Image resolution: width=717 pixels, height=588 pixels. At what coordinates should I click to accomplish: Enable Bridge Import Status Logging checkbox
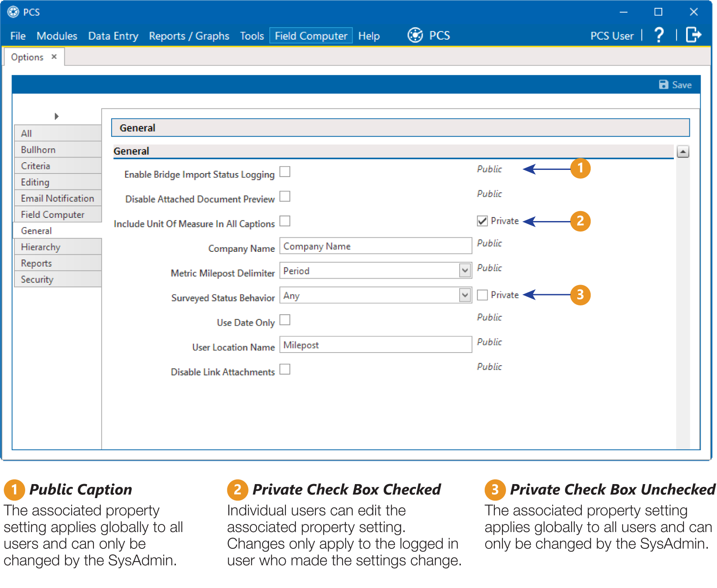coord(285,172)
